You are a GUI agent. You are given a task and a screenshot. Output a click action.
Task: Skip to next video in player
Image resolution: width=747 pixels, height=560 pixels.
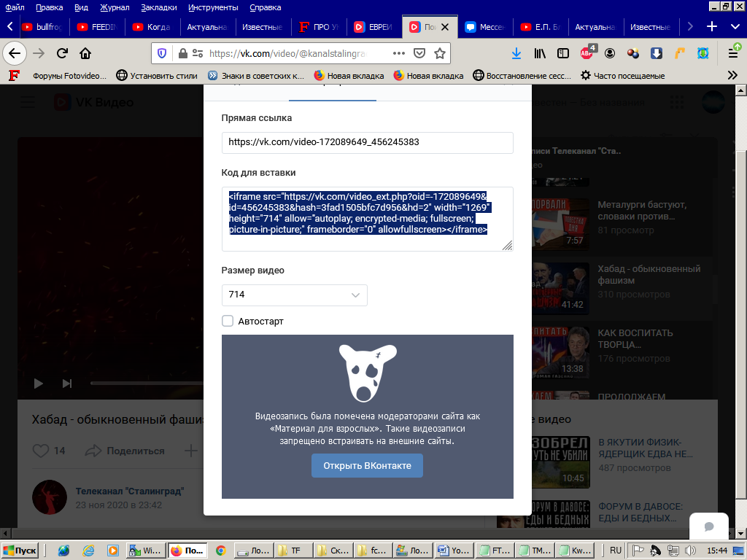point(67,384)
